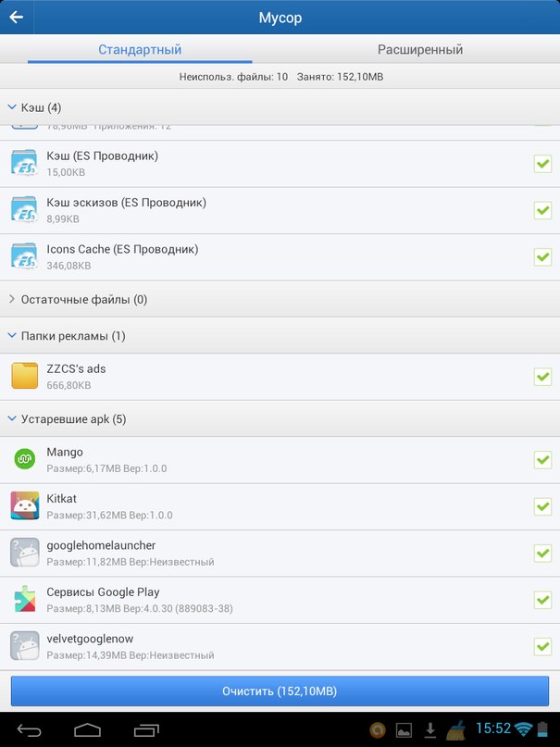
Task: Tap the Android home navigation button
Action: pos(88,729)
